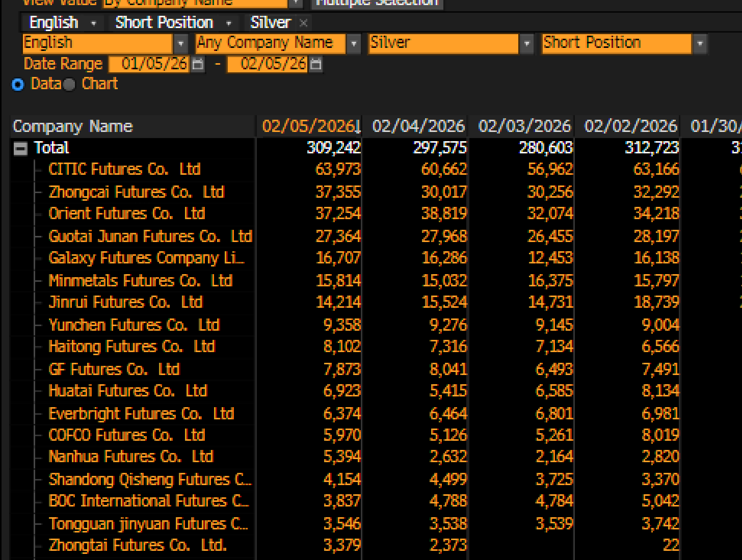
Task: Click Total value 280,603
Action: [546, 148]
